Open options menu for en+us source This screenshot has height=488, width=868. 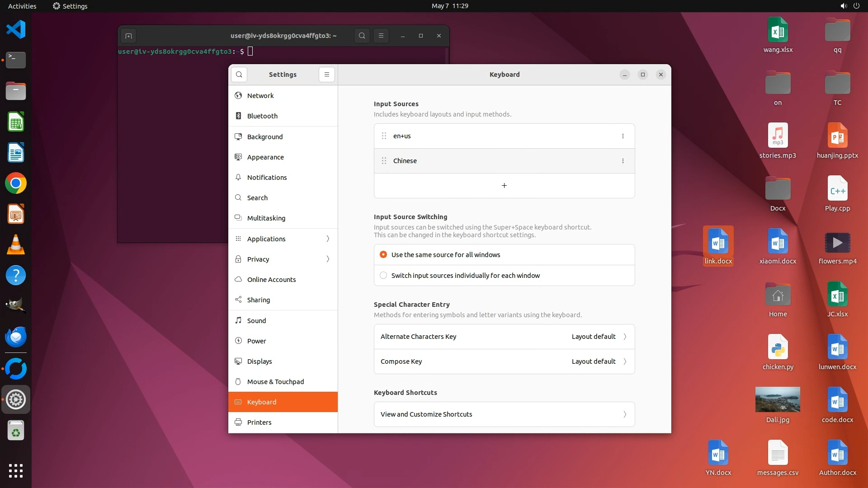click(623, 136)
